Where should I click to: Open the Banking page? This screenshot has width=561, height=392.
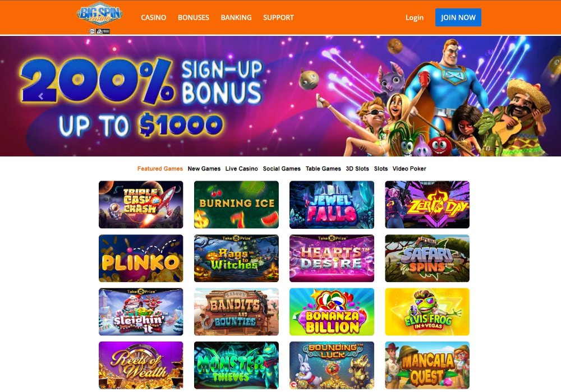pos(236,17)
